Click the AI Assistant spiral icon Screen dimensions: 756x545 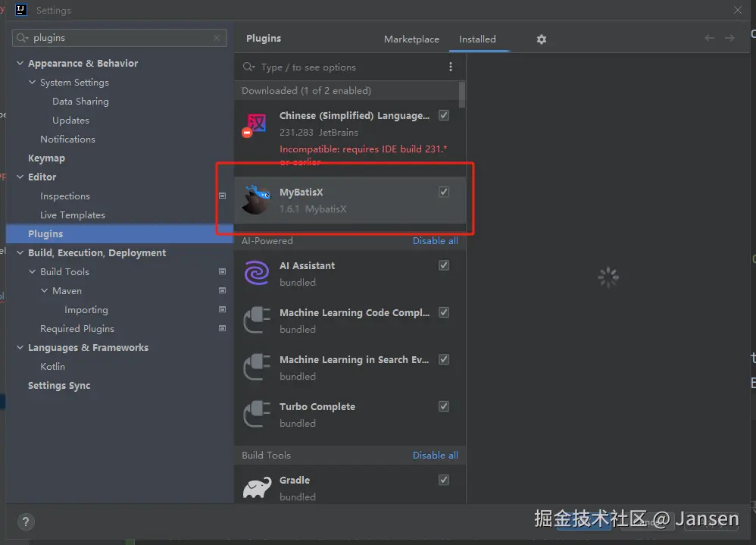pyautogui.click(x=257, y=273)
